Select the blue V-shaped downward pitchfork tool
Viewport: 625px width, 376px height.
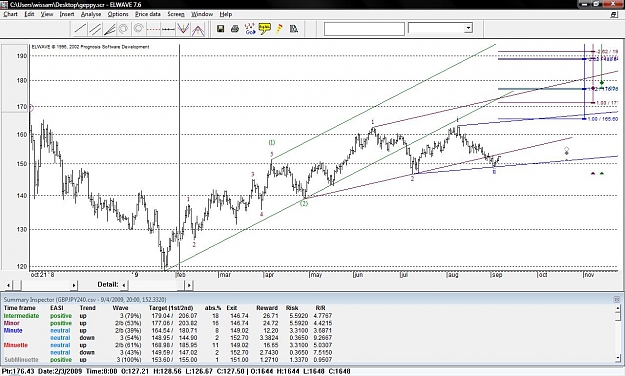(183, 29)
